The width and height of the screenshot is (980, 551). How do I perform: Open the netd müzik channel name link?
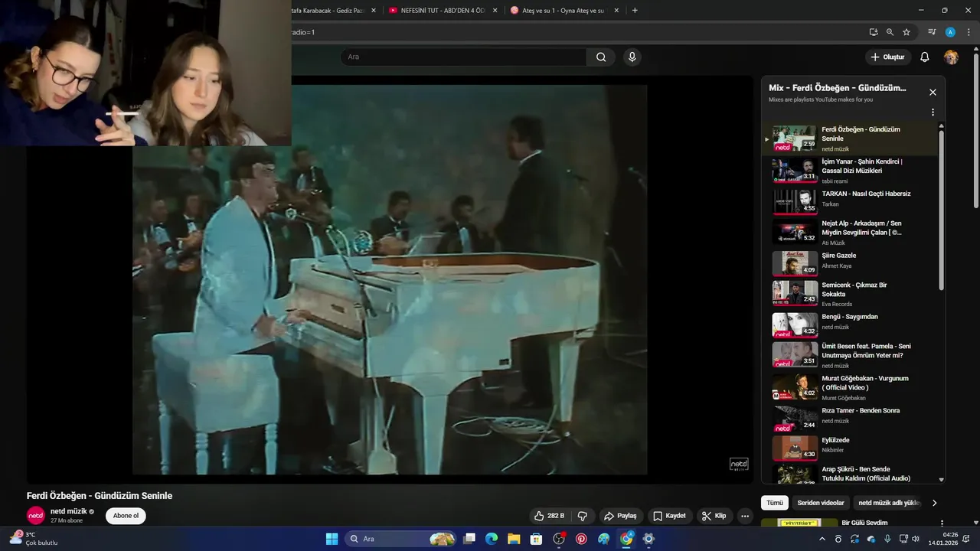(69, 511)
